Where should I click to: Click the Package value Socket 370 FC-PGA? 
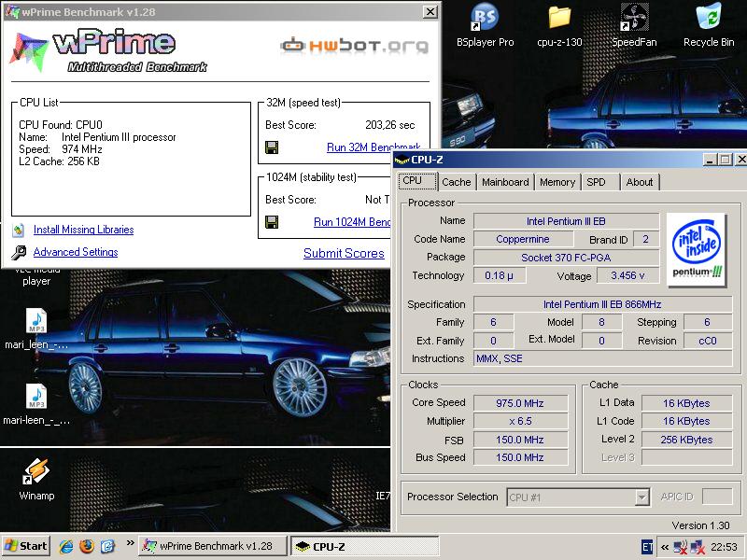[566, 258]
